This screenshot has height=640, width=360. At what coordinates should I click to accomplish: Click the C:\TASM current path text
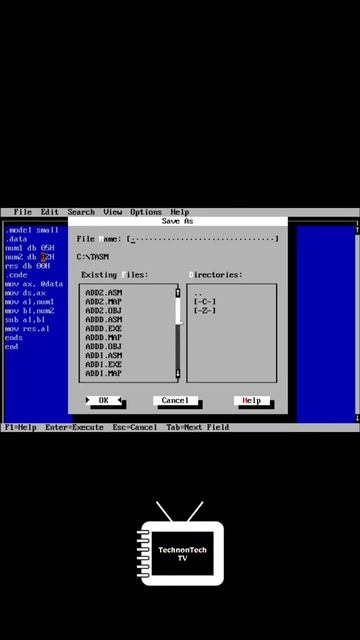(93, 257)
